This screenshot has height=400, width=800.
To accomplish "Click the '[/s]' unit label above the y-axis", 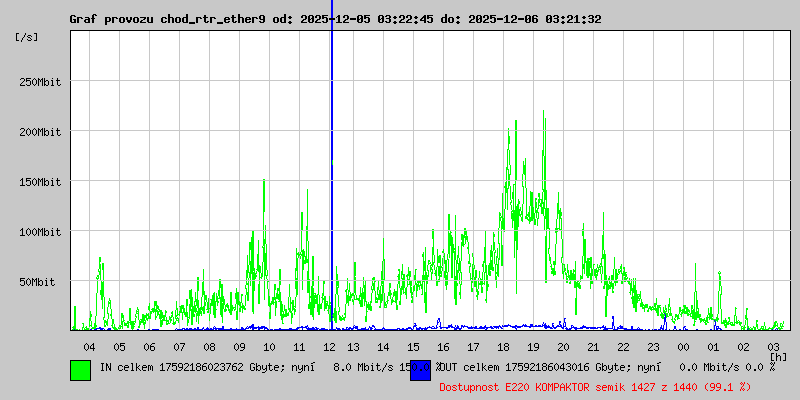I will [x=27, y=36].
